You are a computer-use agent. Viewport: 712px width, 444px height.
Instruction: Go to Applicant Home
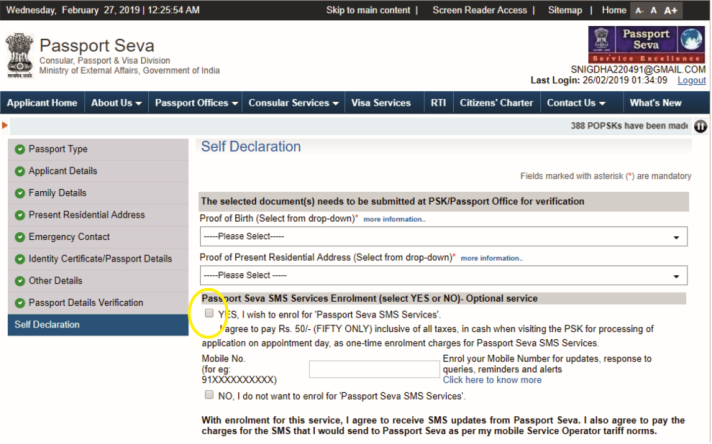(42, 103)
